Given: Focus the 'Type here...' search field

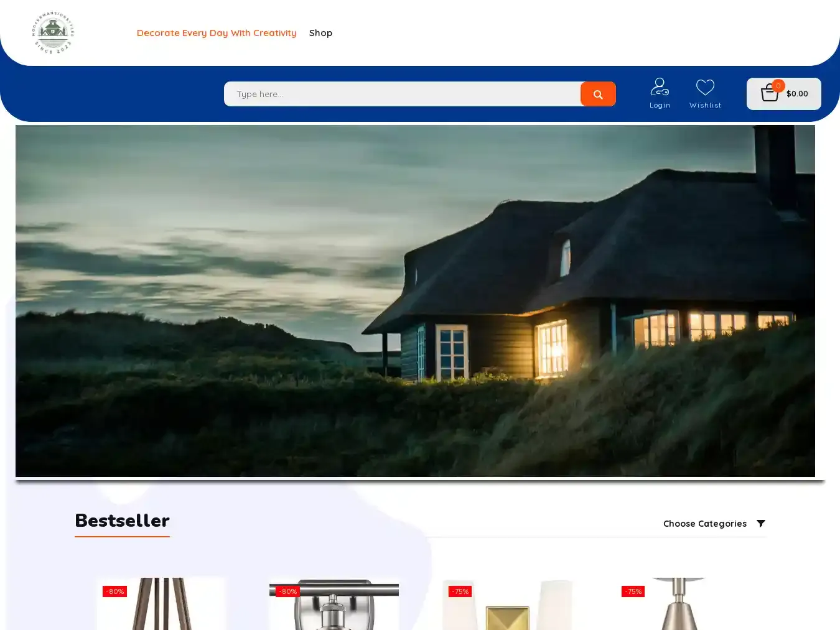Looking at the screenshot, I should point(402,94).
